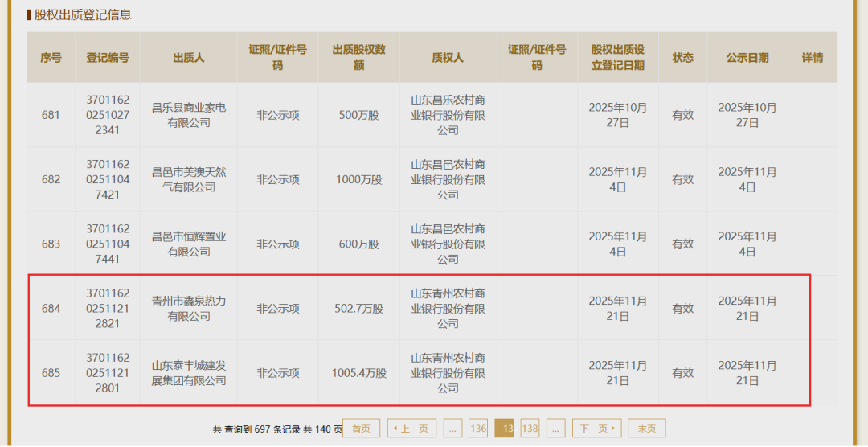Click registration number ending in 2341
The image size is (868, 447).
108,115
